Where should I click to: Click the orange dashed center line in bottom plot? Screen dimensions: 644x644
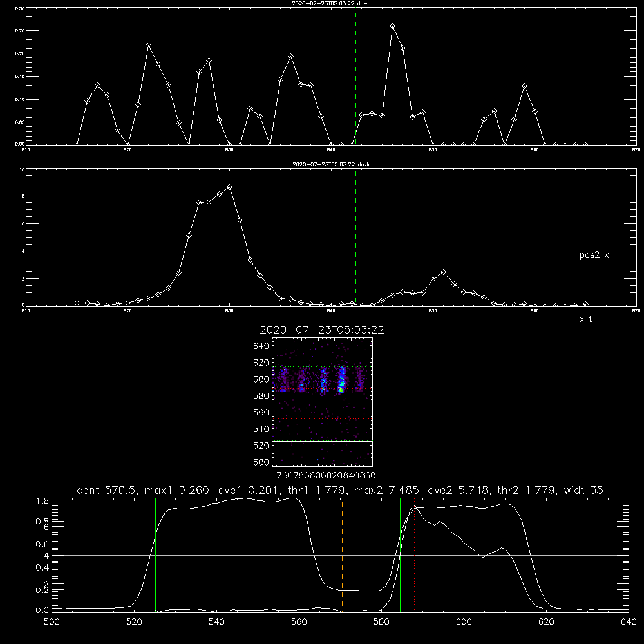coord(342,554)
